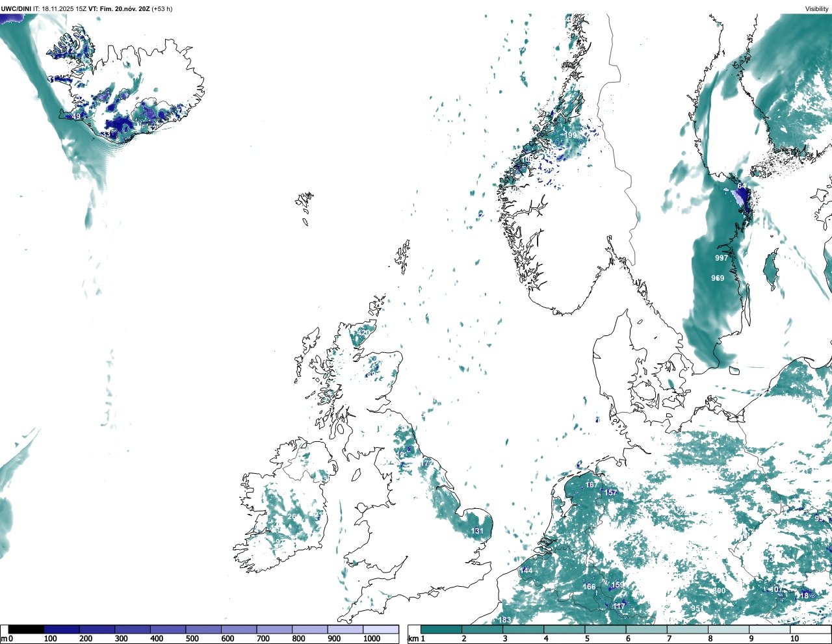Click the '100' tick on metres scale
Image resolution: width=832 pixels, height=644 pixels.
pos(50,639)
